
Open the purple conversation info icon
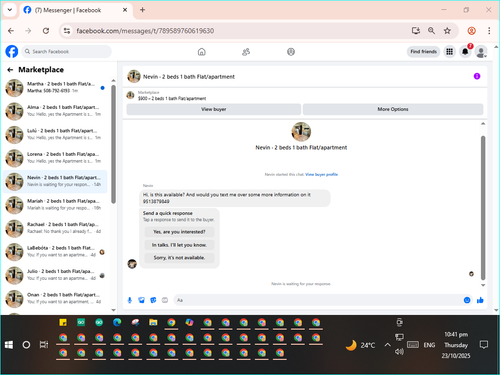point(477,76)
